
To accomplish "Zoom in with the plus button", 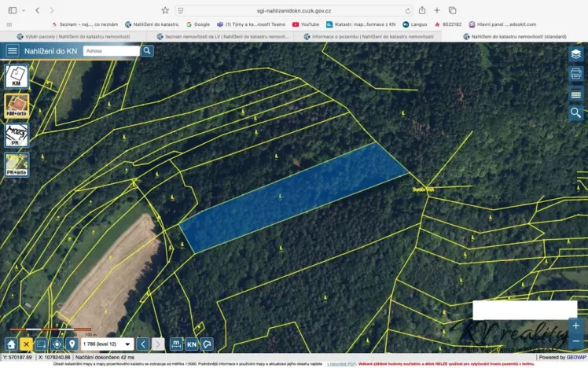I will pyautogui.click(x=575, y=326).
